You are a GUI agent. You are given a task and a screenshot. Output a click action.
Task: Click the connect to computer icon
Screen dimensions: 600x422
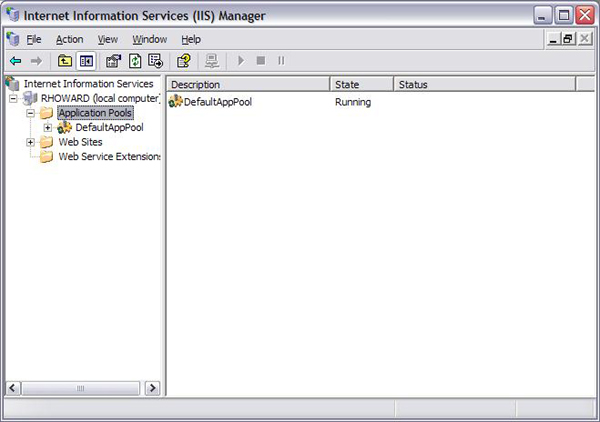click(212, 61)
